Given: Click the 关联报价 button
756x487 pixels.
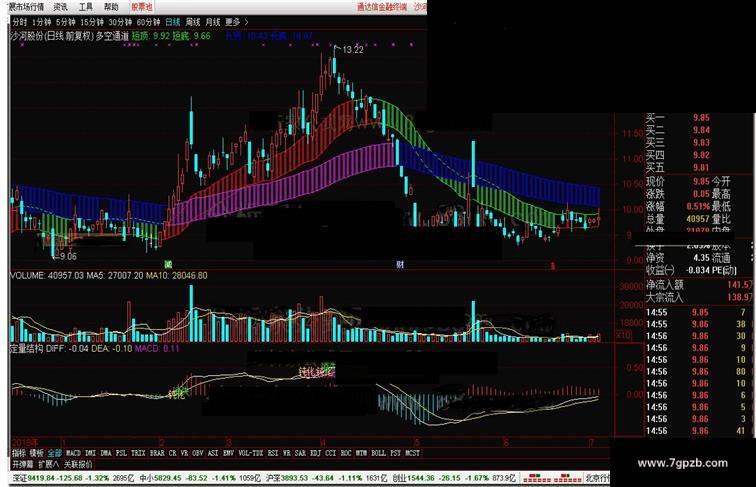Looking at the screenshot, I should point(78,464).
